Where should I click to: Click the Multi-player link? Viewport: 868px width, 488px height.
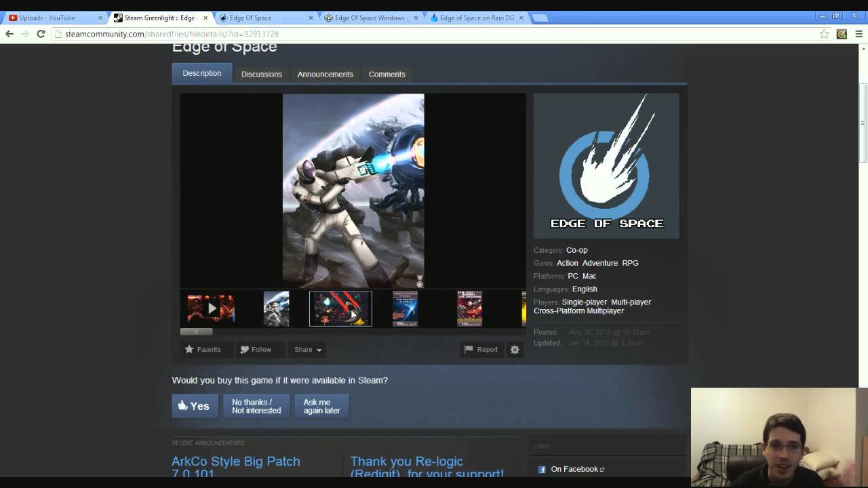click(x=631, y=302)
